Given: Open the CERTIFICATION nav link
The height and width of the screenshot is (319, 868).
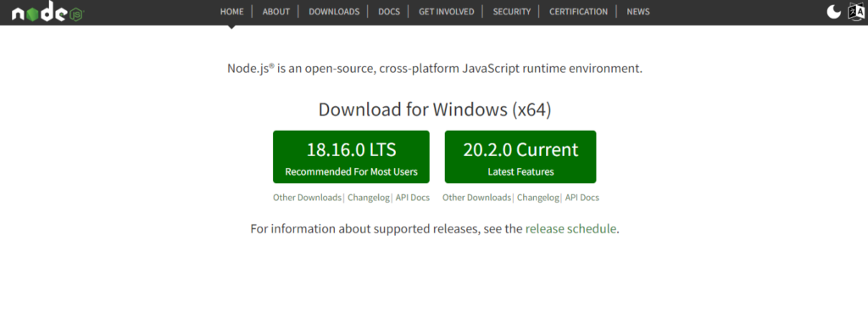Looking at the screenshot, I should click(578, 12).
